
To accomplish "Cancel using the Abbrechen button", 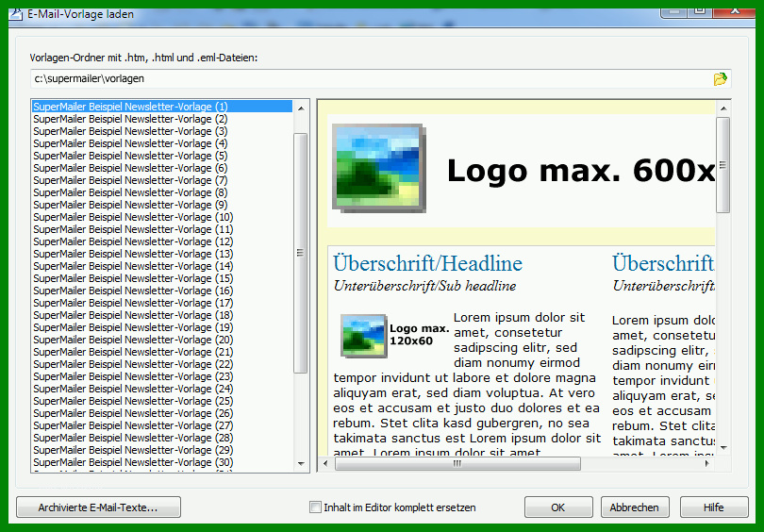I will [635, 507].
